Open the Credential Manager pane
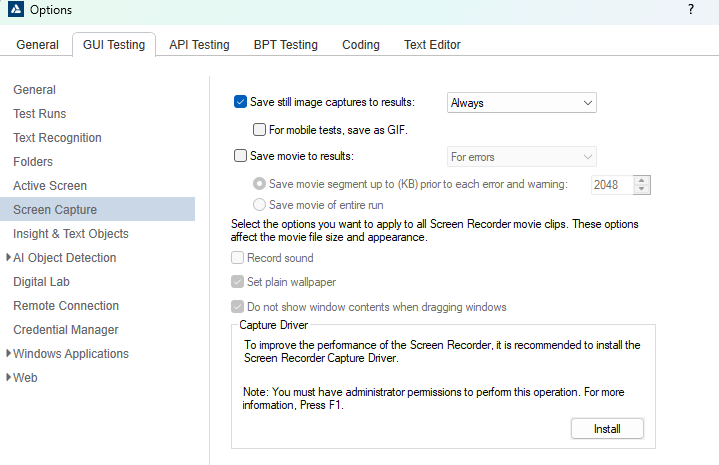 coord(66,330)
